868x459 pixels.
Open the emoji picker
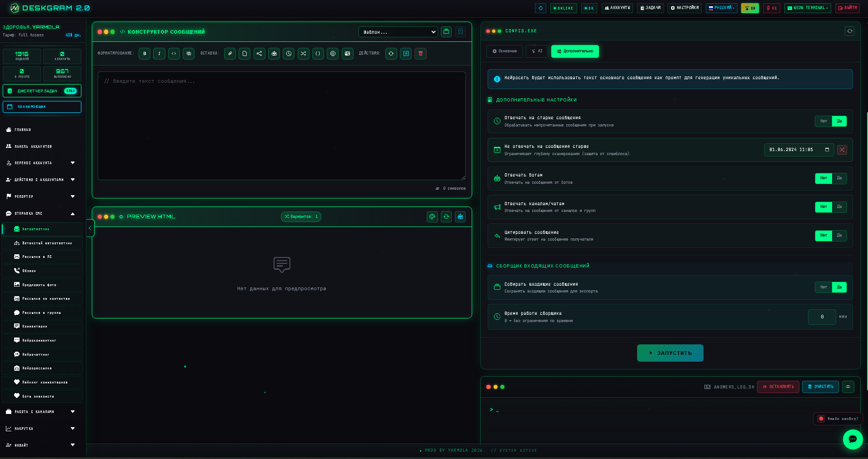333,54
